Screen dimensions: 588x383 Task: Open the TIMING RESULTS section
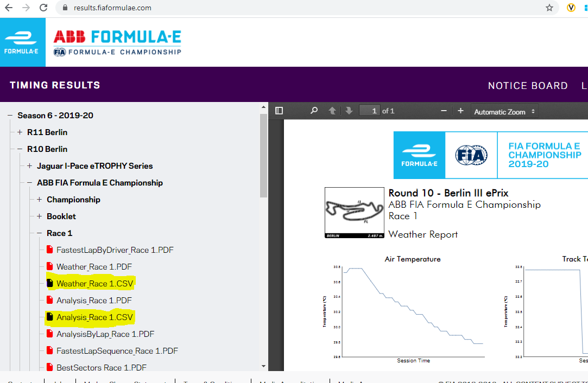click(55, 85)
